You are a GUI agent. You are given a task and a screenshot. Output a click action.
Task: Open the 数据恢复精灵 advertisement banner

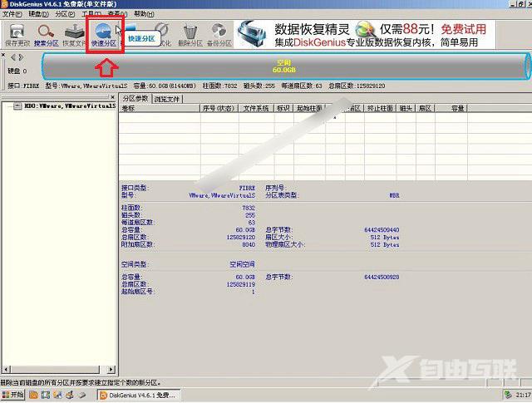[x=365, y=35]
